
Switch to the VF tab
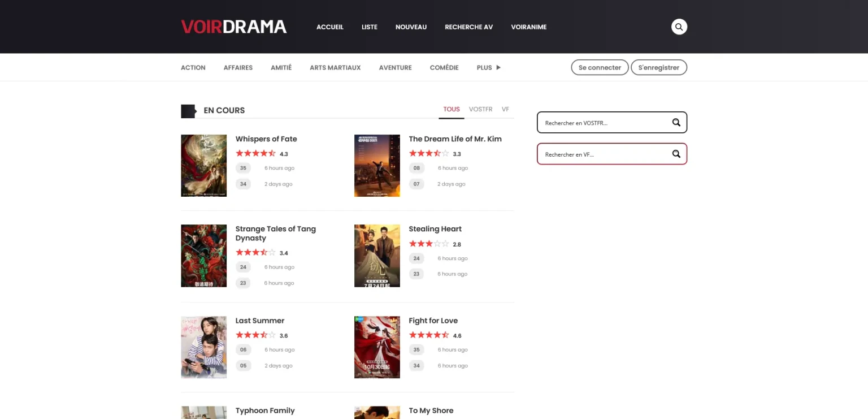505,109
